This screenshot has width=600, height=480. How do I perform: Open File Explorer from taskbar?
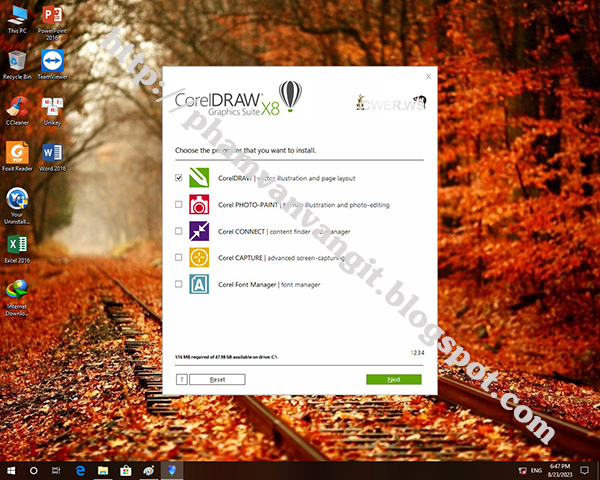(x=103, y=470)
